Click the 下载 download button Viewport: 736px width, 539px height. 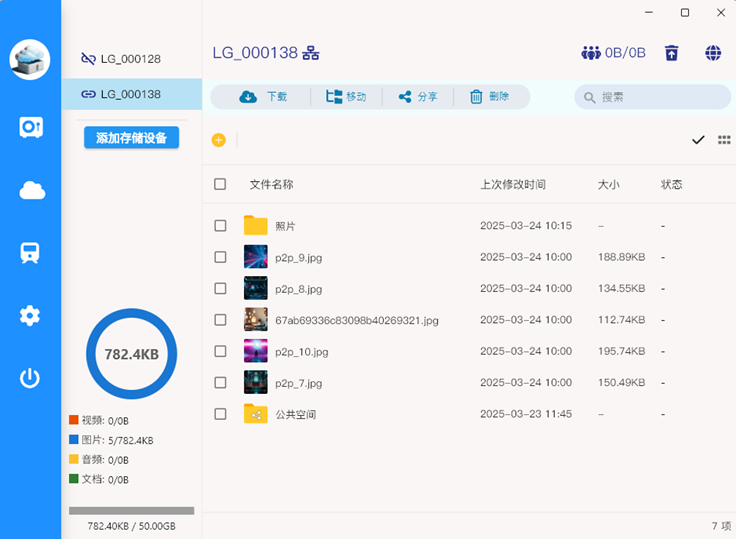263,97
